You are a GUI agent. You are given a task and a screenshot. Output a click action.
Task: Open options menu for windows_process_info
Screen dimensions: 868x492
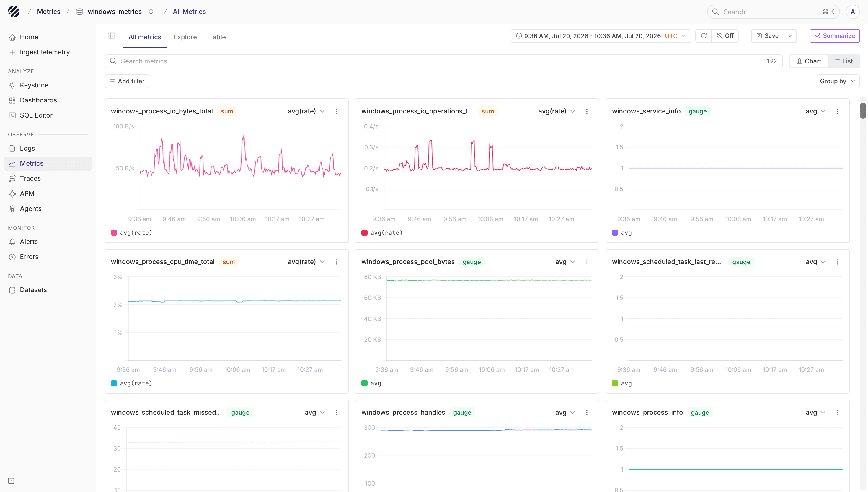(x=837, y=413)
